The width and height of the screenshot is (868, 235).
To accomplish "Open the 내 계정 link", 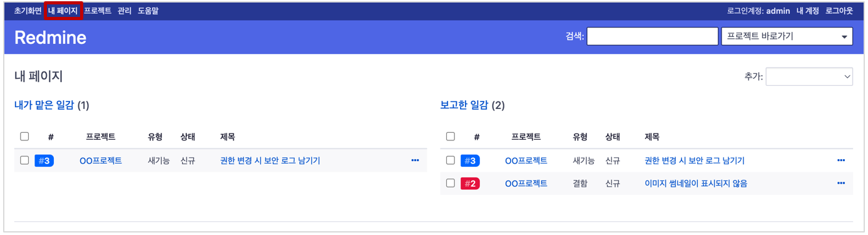I will (x=807, y=11).
